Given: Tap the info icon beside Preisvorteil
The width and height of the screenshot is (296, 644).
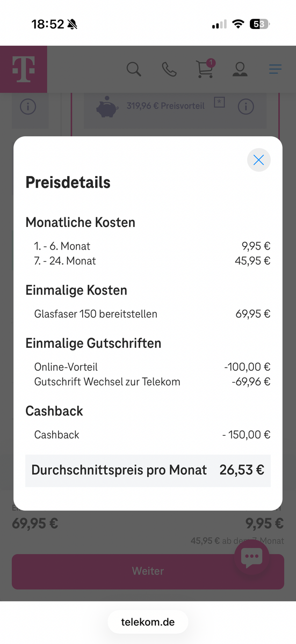Looking at the screenshot, I should pyautogui.click(x=246, y=106).
